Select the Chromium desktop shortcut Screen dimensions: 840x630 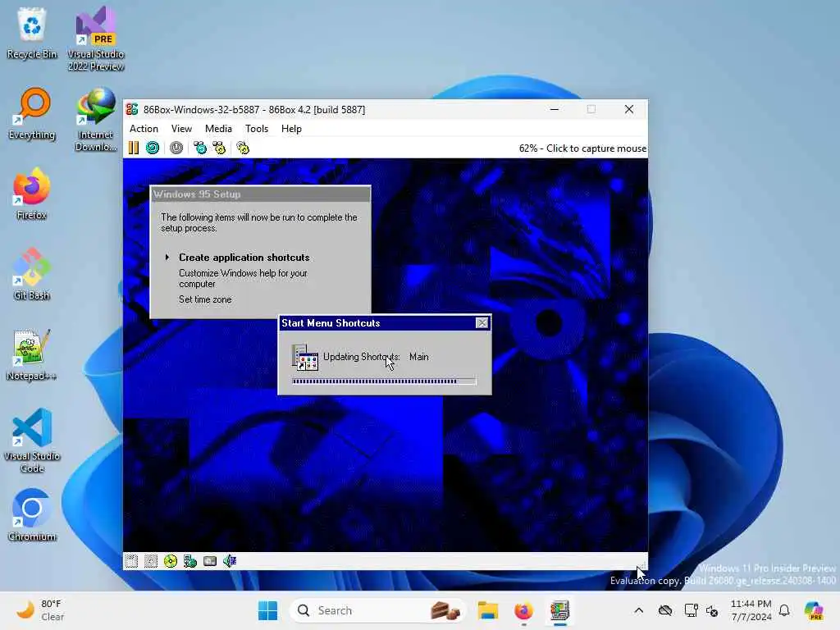(x=32, y=515)
